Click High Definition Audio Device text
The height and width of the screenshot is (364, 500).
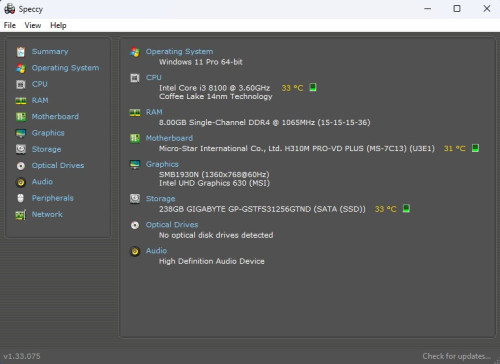(212, 261)
